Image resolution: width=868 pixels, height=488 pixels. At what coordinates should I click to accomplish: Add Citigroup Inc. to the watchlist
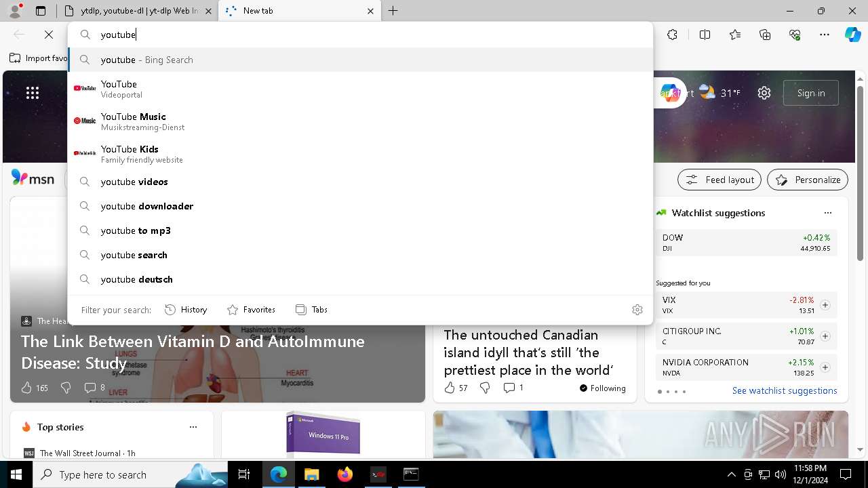825,336
